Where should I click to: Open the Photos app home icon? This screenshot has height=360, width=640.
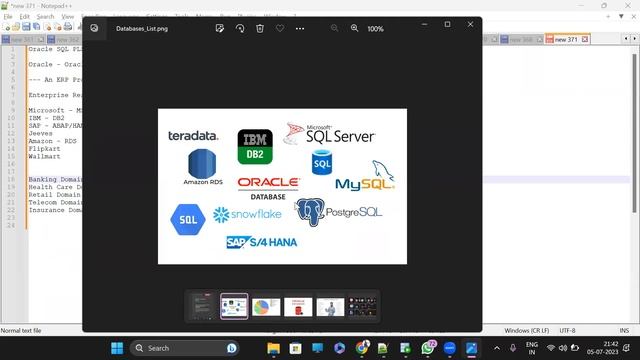(94, 28)
